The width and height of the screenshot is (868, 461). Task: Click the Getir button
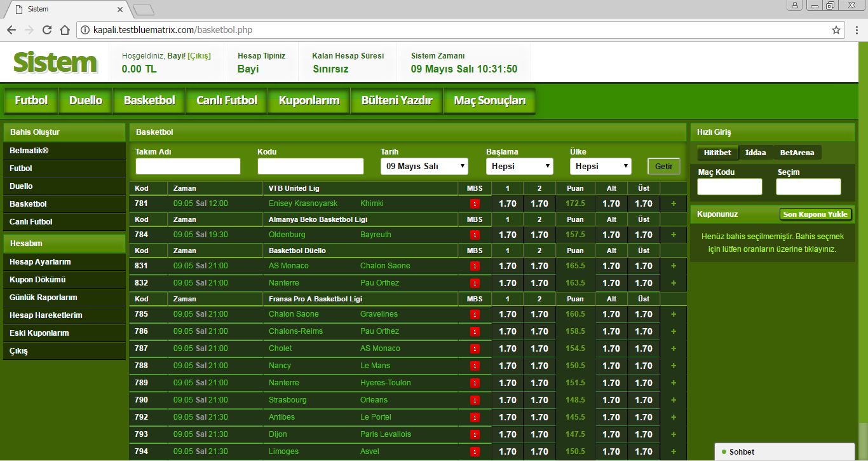pyautogui.click(x=664, y=166)
